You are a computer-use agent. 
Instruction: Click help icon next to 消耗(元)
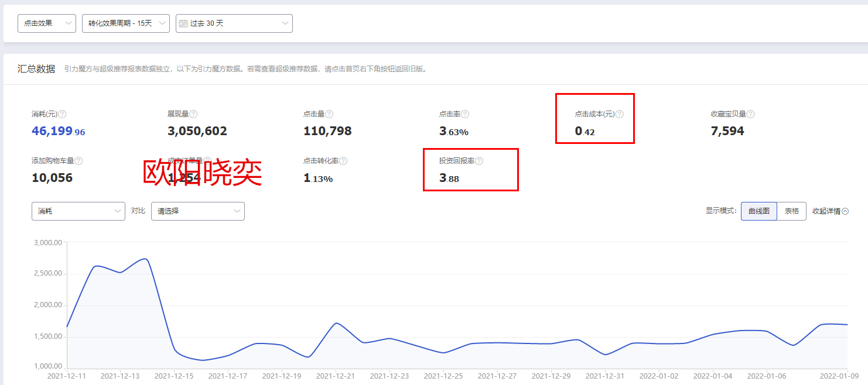click(x=62, y=115)
